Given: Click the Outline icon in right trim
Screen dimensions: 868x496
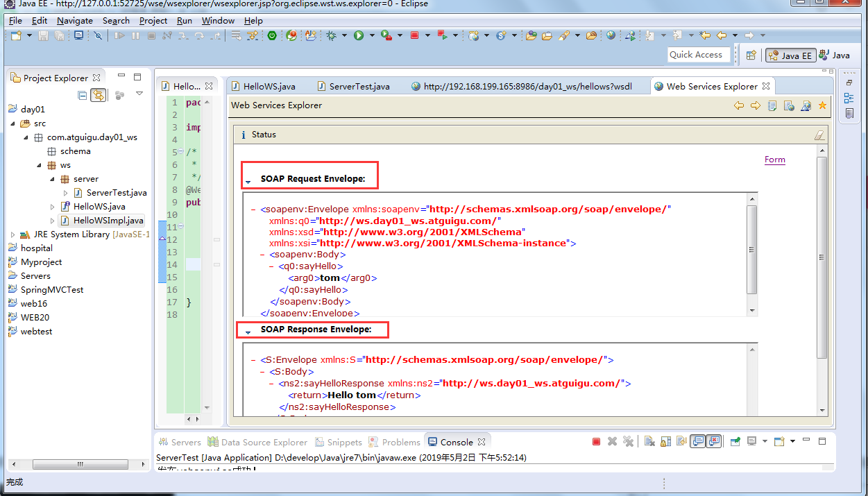Looking at the screenshot, I should coord(849,98).
